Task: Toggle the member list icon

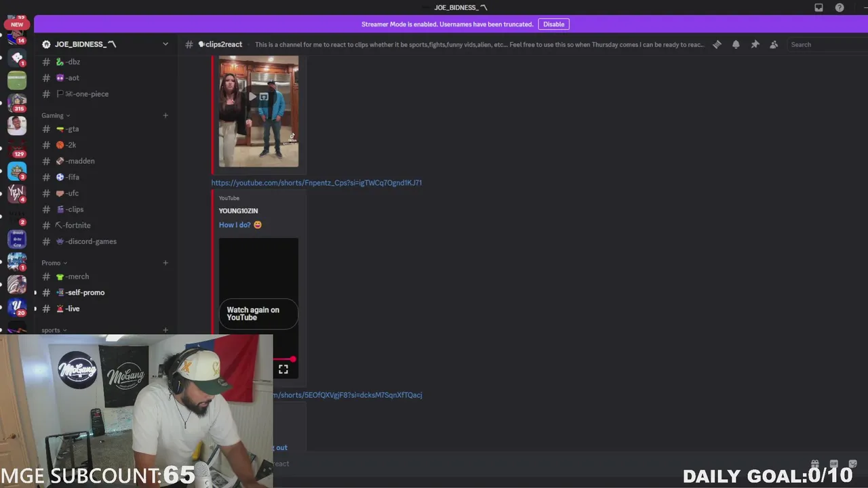Action: pyautogui.click(x=774, y=45)
